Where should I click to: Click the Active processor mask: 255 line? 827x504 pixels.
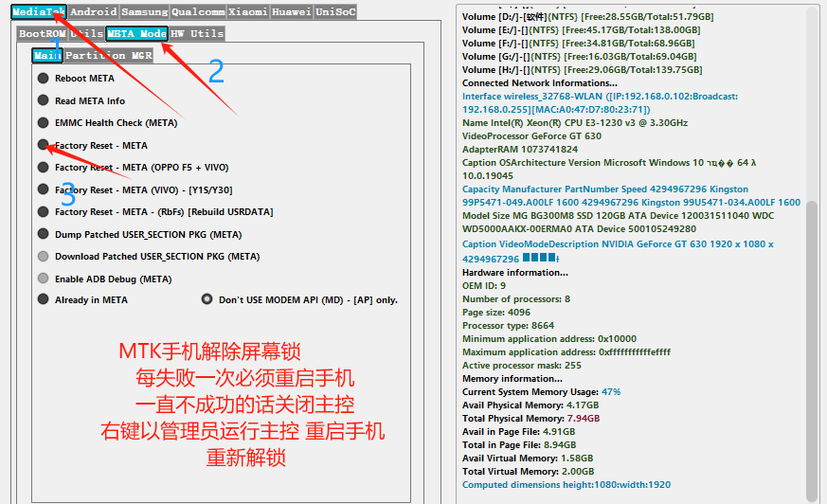tap(522, 366)
